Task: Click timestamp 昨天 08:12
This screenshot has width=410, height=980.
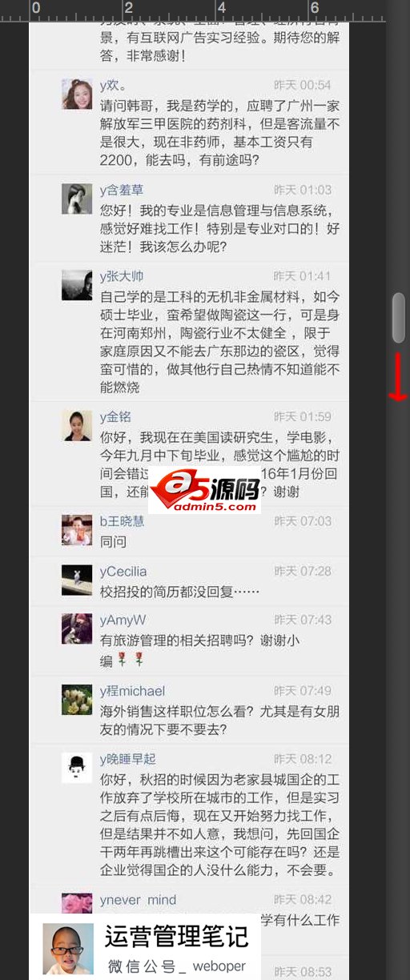Action: pyautogui.click(x=303, y=759)
